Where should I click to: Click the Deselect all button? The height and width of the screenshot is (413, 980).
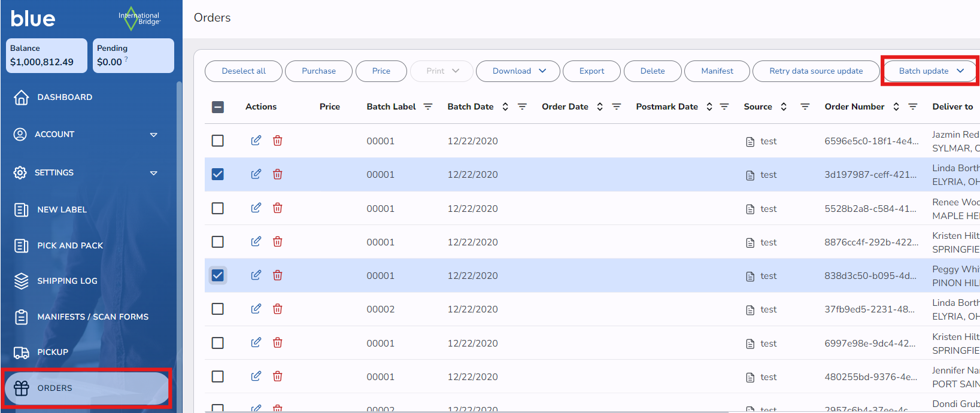(244, 71)
